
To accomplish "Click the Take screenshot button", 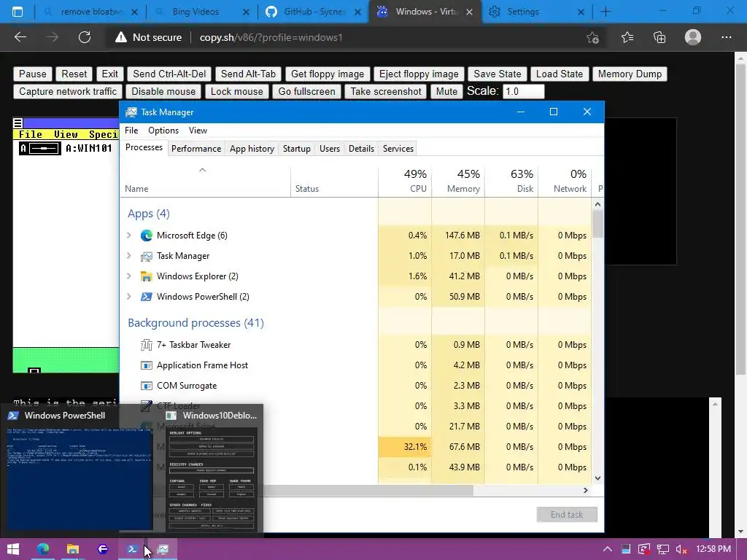I will (x=386, y=91).
